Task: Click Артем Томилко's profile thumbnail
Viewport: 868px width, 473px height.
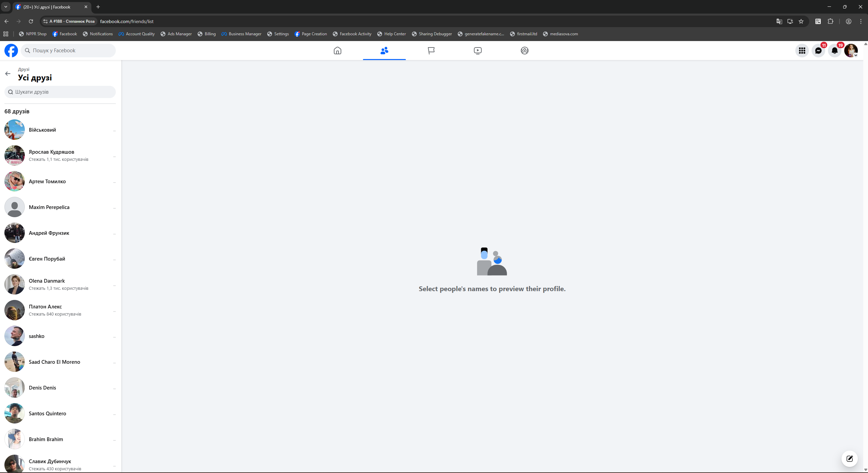Action: point(15,181)
